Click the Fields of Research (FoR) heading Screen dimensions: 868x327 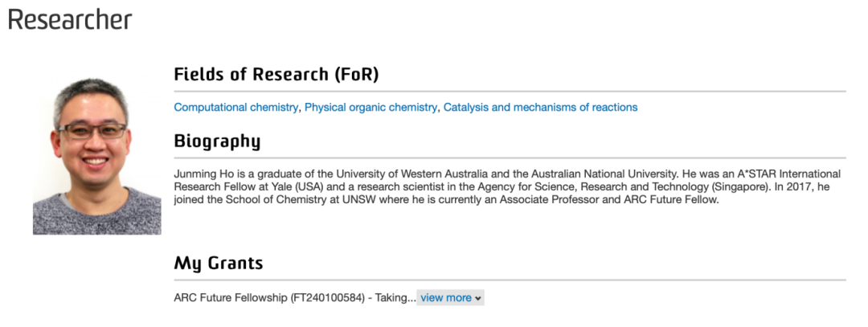click(x=276, y=75)
